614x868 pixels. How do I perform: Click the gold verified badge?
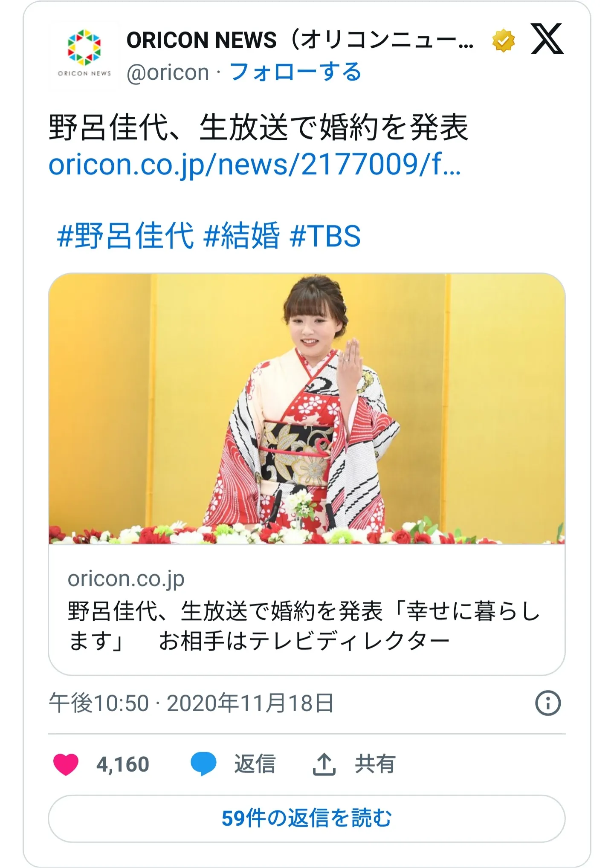tap(504, 41)
